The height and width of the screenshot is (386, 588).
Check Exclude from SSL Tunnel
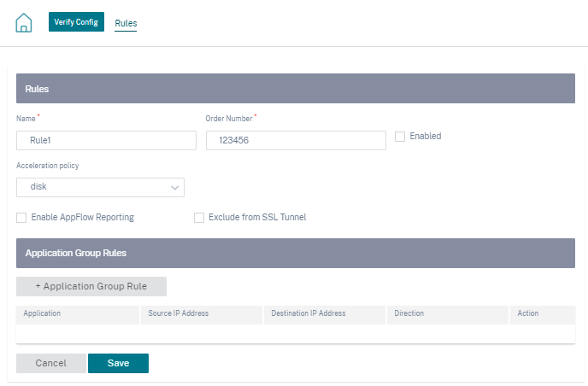click(199, 218)
